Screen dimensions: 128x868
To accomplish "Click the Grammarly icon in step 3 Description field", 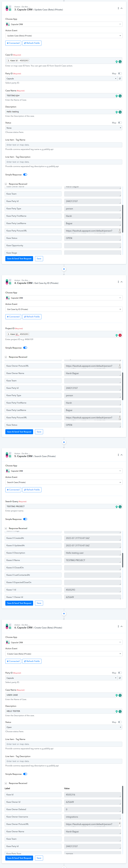I will tap(120, 112).
